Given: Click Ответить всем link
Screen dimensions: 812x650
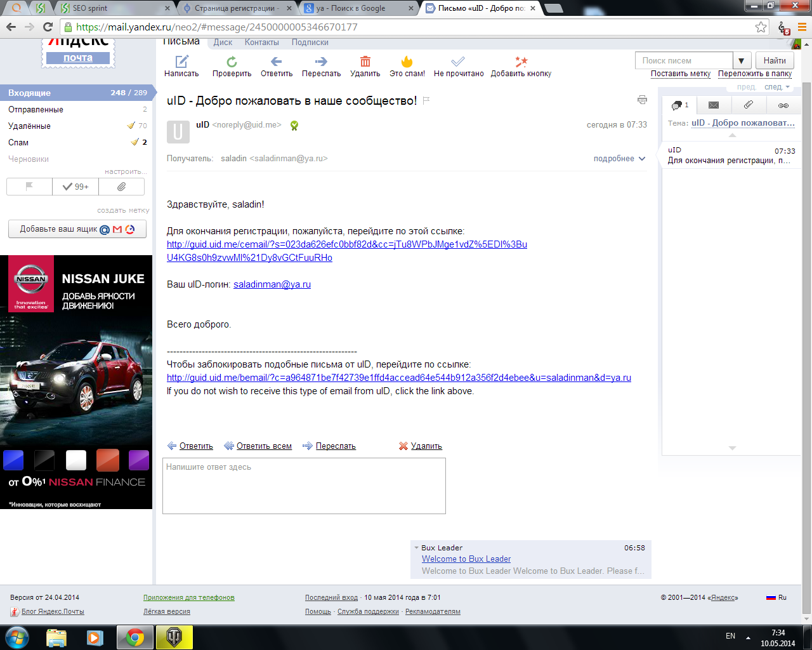Looking at the screenshot, I should tap(264, 446).
